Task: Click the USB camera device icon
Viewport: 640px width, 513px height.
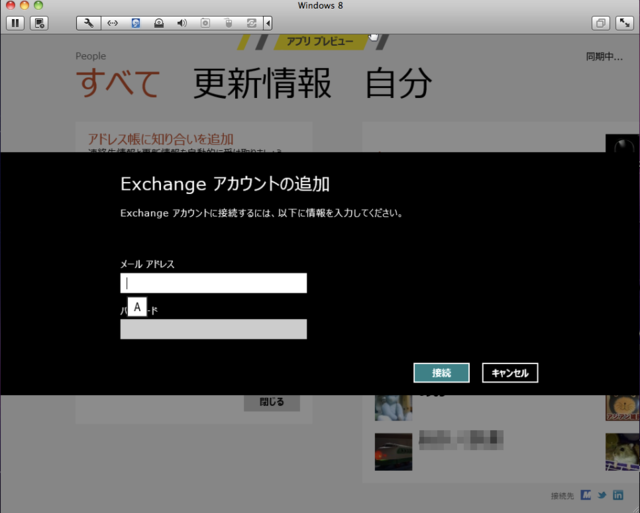Action: click(x=205, y=23)
